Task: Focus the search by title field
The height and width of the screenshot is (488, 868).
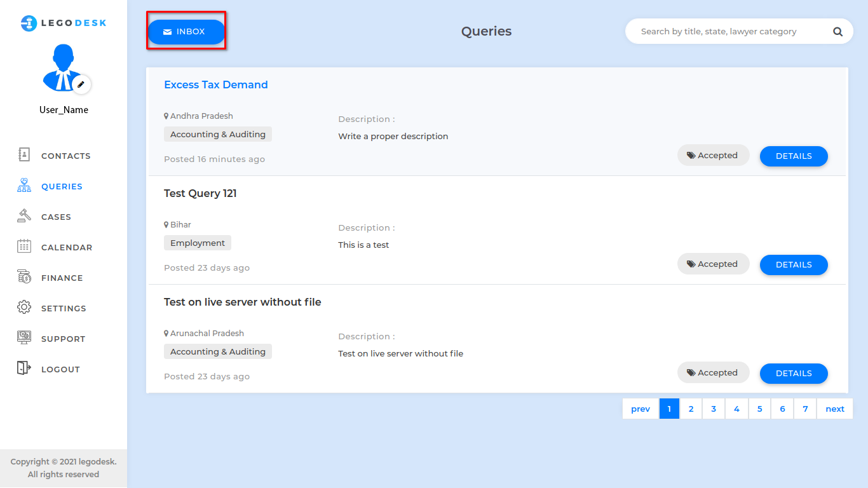Action: tap(731, 31)
